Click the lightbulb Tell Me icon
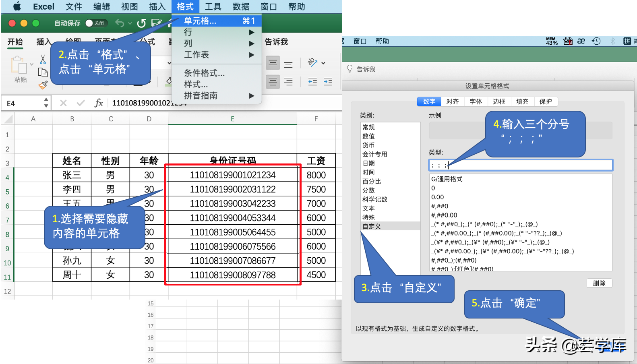Viewport: 637px width, 364px height. coord(350,69)
